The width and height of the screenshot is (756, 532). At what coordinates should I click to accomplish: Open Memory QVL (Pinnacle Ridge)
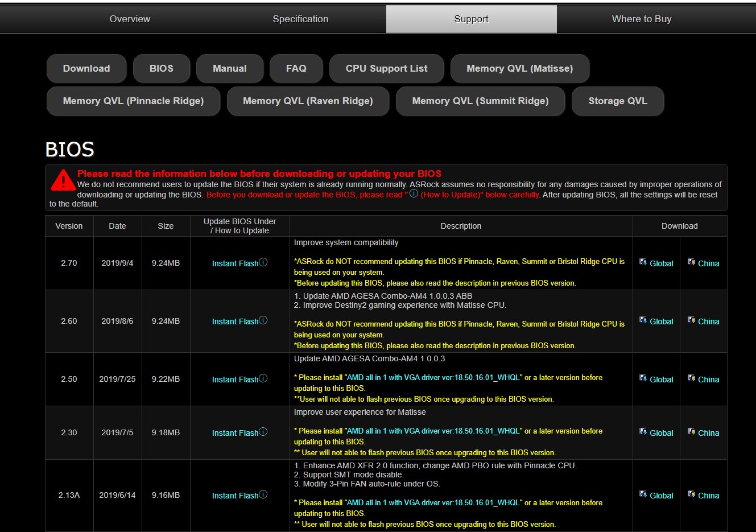(133, 101)
